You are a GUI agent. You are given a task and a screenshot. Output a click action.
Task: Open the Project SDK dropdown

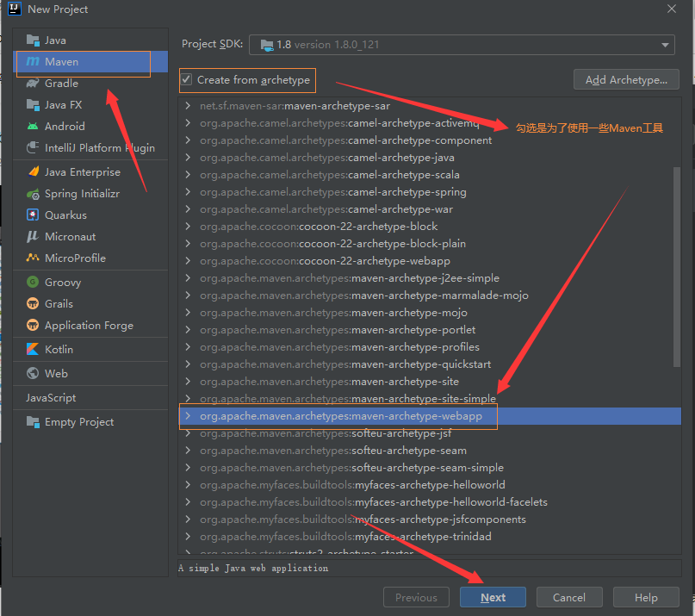pos(462,45)
